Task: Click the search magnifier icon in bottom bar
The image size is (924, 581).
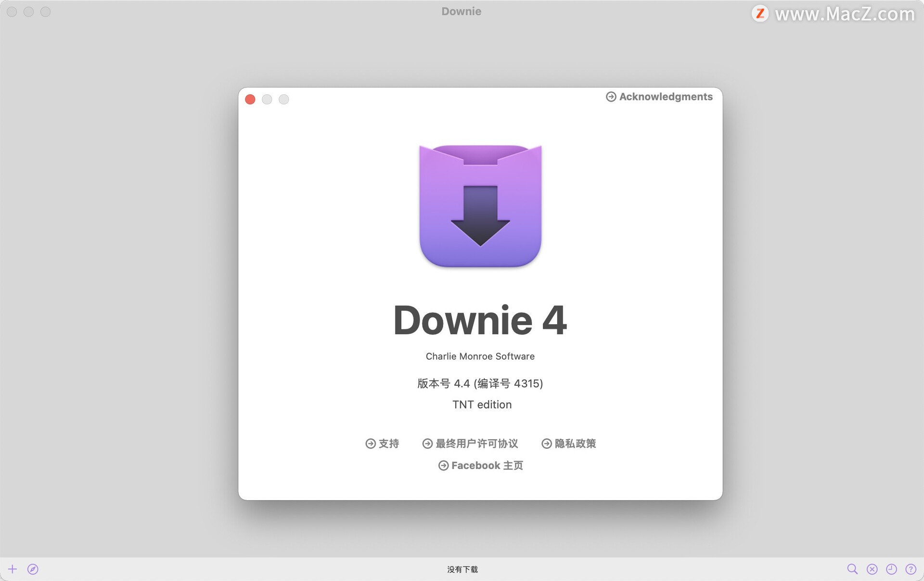Action: pos(852,569)
